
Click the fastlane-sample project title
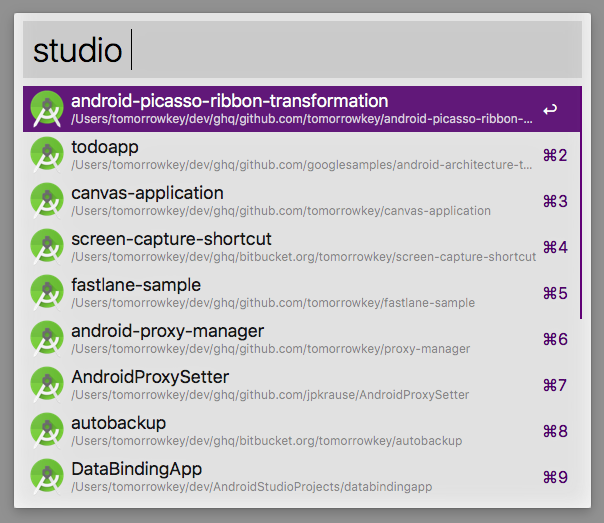click(x=136, y=285)
